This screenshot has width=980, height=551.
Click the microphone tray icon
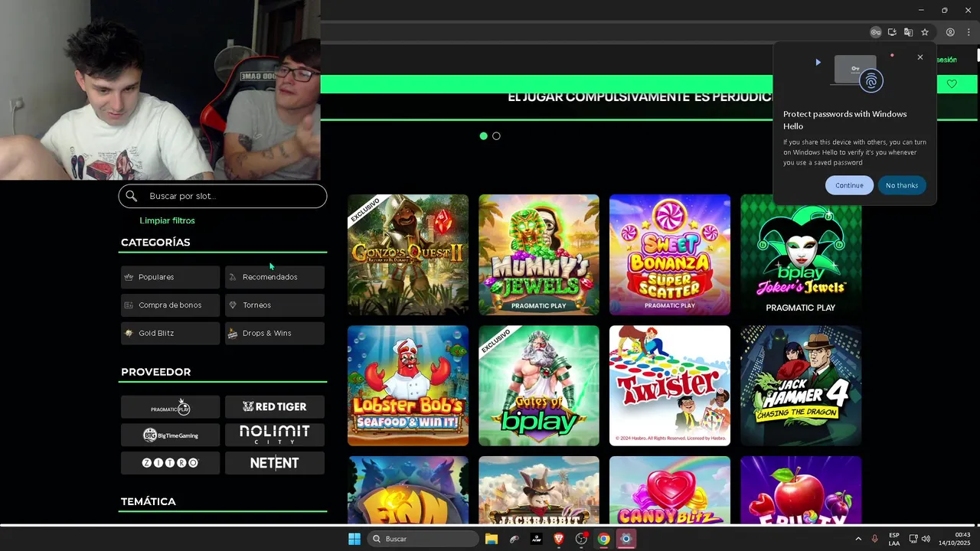tap(874, 539)
